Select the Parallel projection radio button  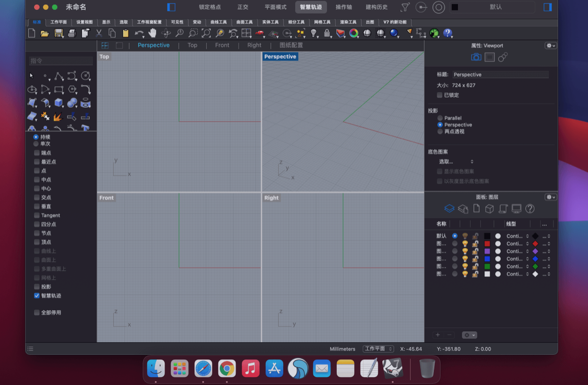click(440, 118)
